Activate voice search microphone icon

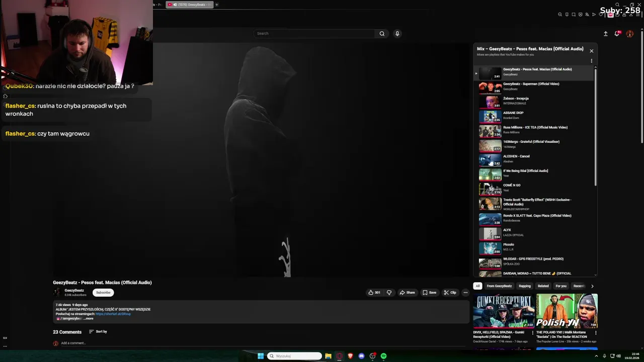pyautogui.click(x=397, y=34)
